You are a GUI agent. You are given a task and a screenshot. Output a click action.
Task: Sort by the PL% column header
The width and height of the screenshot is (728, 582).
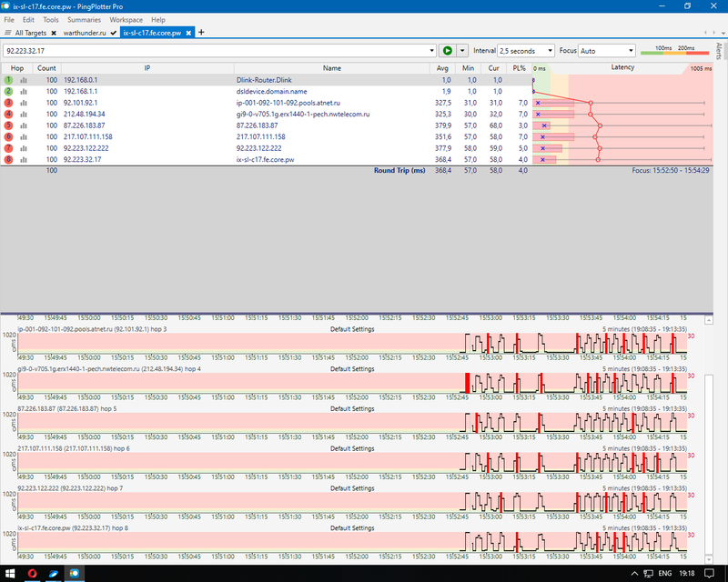(519, 68)
